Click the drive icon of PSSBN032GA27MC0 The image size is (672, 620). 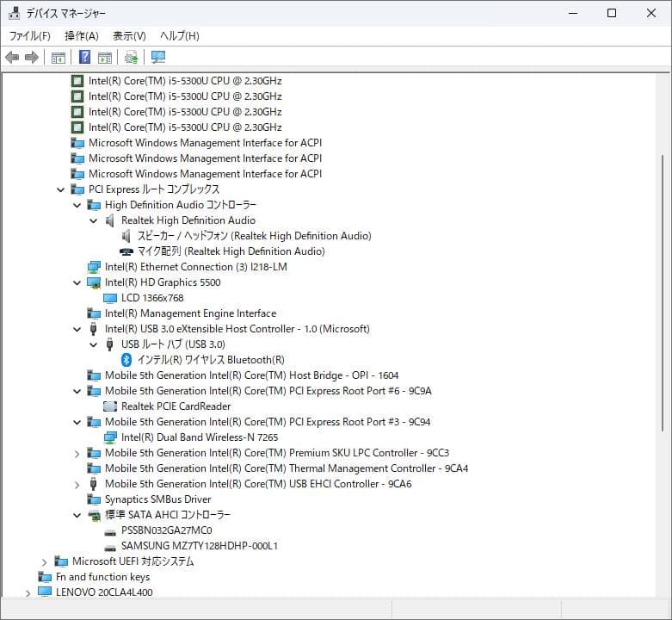[x=110, y=531]
